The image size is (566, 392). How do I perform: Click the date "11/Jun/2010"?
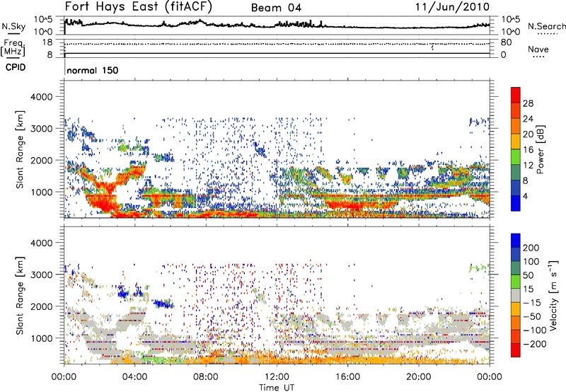click(x=452, y=7)
